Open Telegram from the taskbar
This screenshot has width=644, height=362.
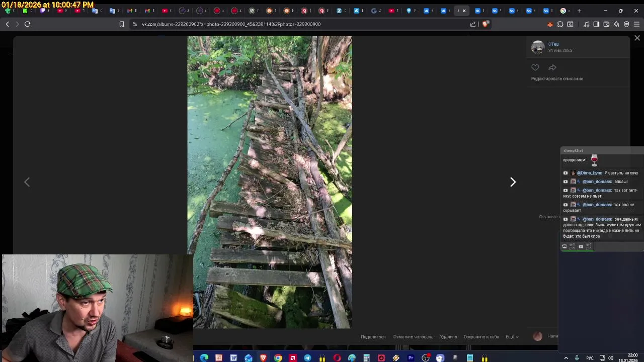click(307, 358)
